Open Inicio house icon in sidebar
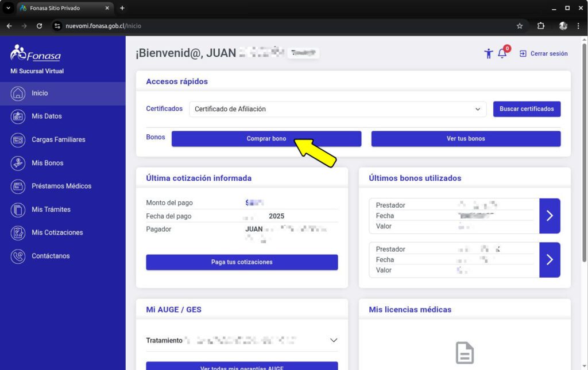Screen dimensions: 588x370 18,94
